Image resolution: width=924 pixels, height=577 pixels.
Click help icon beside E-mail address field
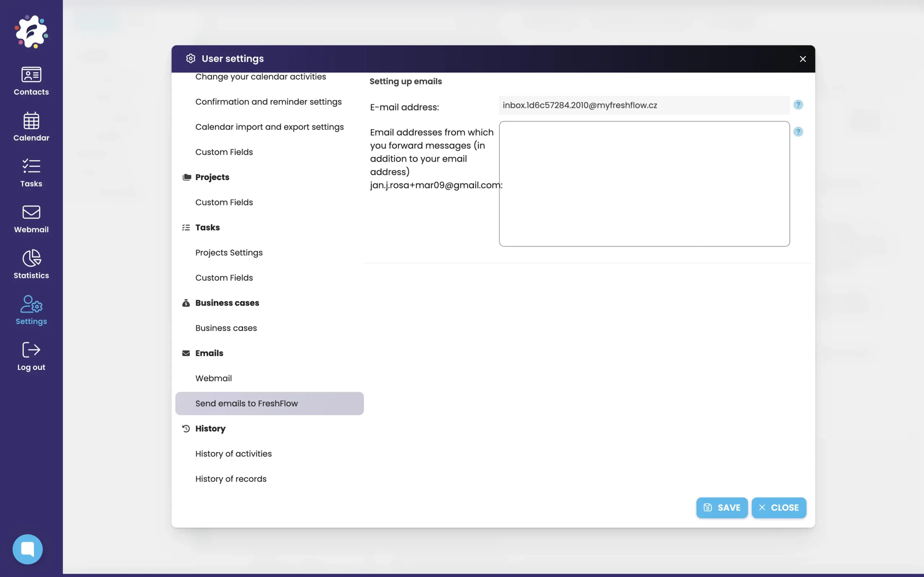click(x=798, y=105)
